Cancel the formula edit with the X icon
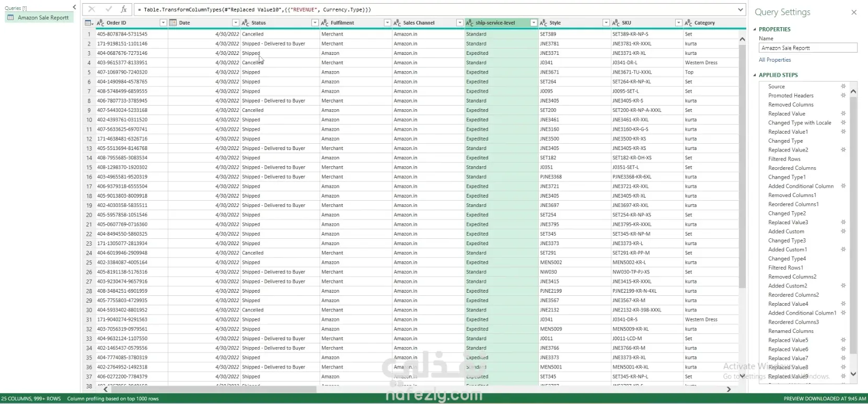Viewport: 868px width, 404px height. (x=92, y=9)
